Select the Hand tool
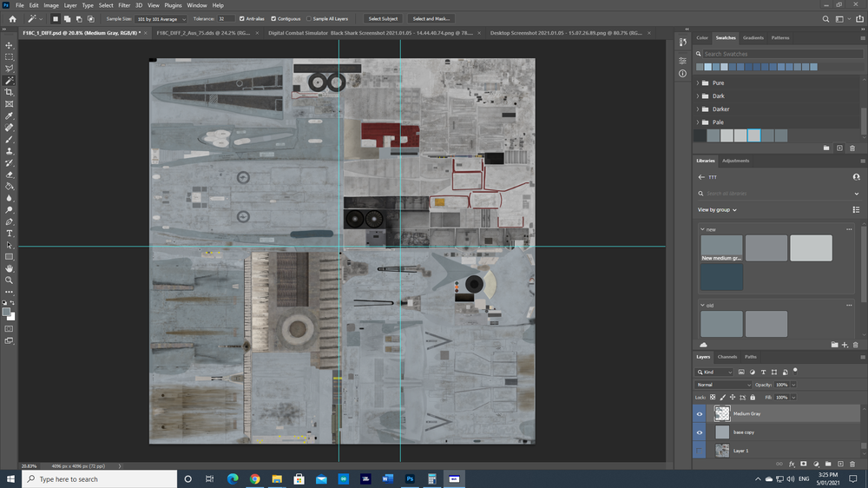This screenshot has width=868, height=488. [10, 268]
